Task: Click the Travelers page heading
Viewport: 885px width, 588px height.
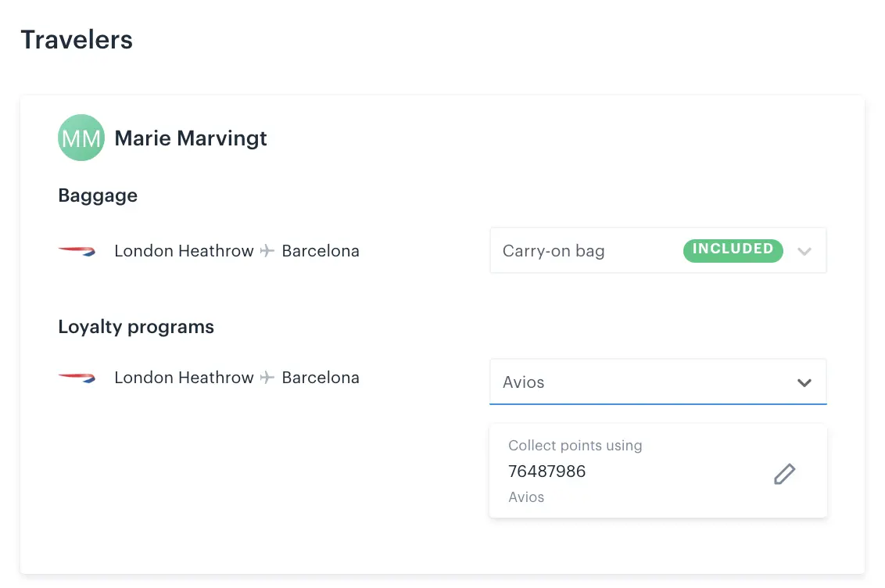Action: point(77,40)
